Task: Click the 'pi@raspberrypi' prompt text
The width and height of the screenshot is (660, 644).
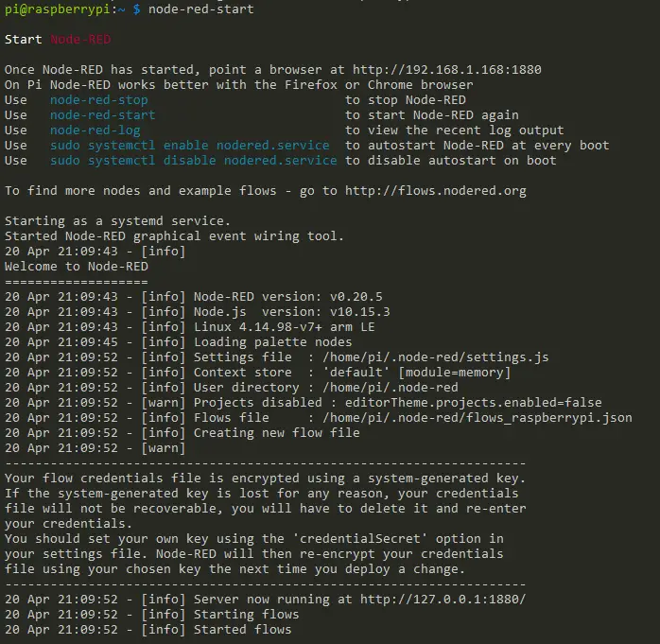Action: click(58, 9)
